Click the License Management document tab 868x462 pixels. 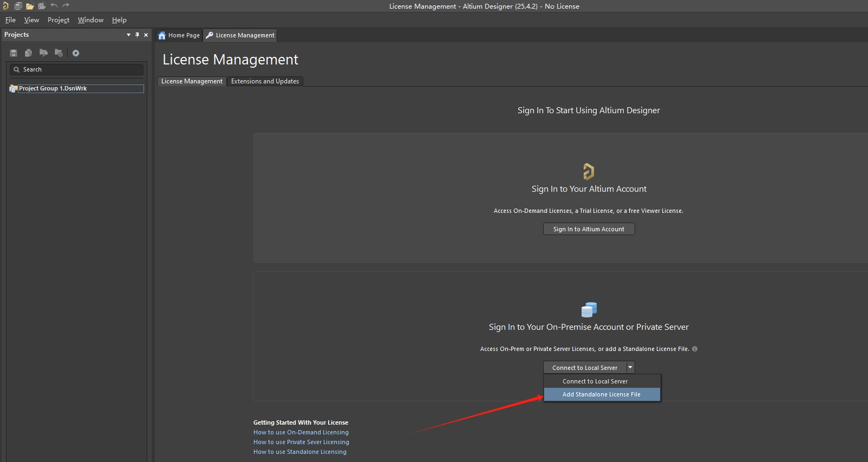coord(240,35)
